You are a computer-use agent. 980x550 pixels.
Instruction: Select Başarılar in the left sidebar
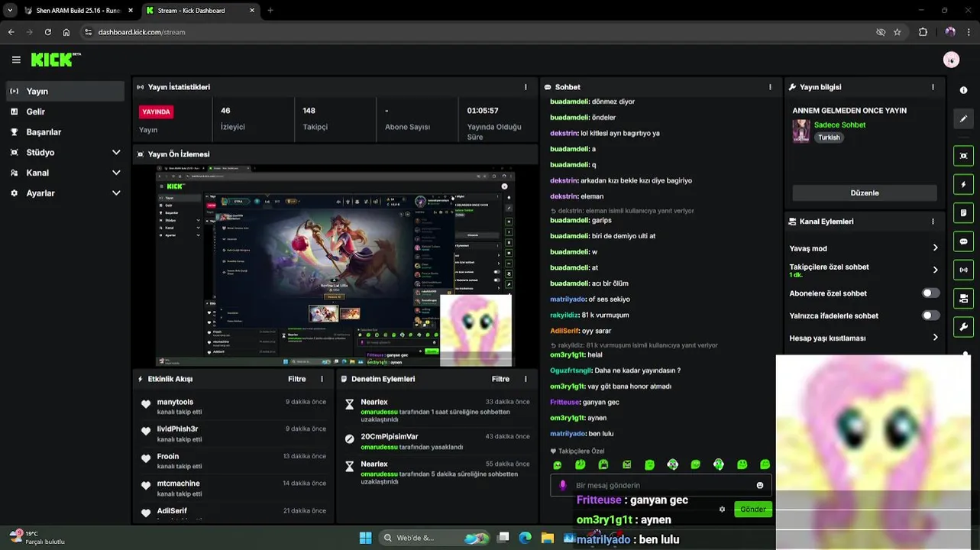[x=65, y=132]
